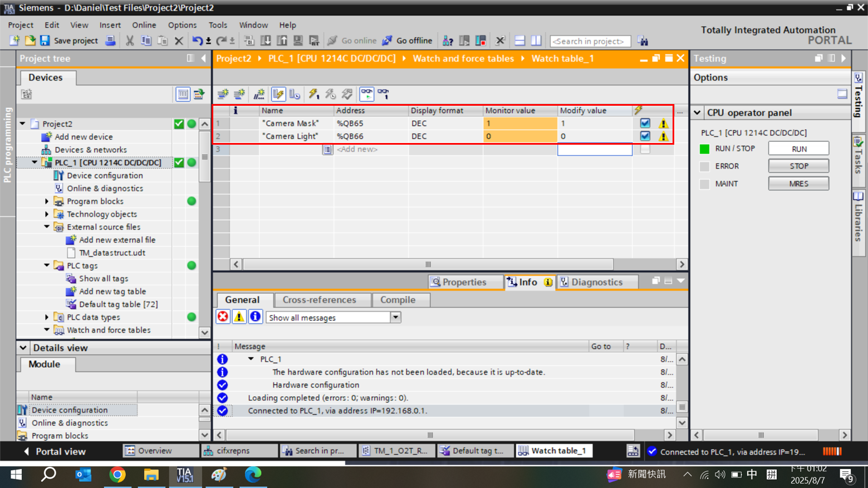Image resolution: width=868 pixels, height=488 pixels.
Task: Click the Search in project field
Action: point(590,41)
